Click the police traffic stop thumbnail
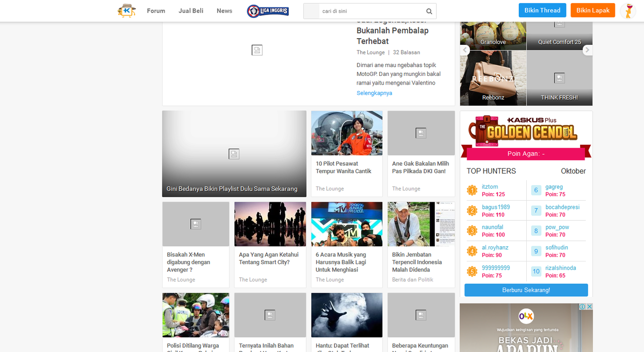The height and width of the screenshot is (352, 644). pyautogui.click(x=196, y=315)
